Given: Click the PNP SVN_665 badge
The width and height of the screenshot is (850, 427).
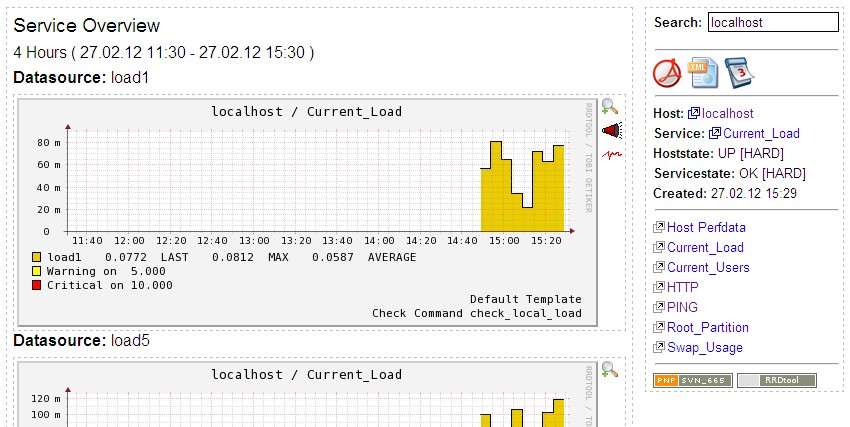Looking at the screenshot, I should [x=693, y=380].
